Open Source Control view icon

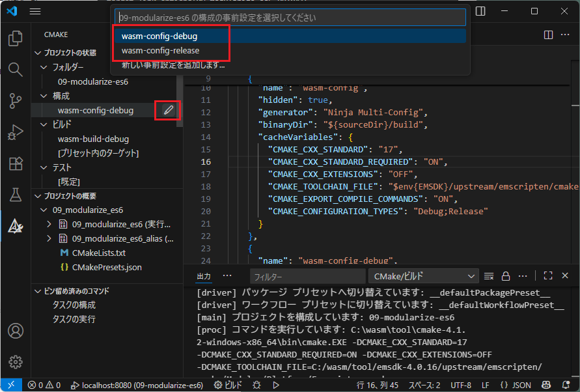[15, 101]
